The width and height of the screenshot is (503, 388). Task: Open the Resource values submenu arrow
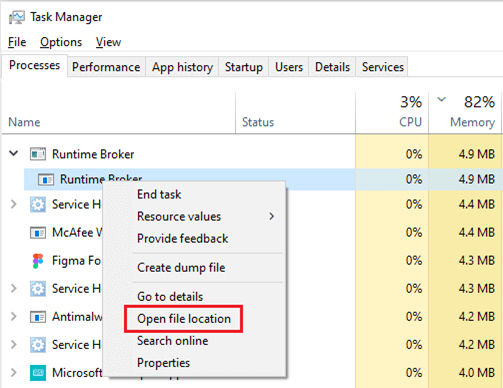pos(272,216)
